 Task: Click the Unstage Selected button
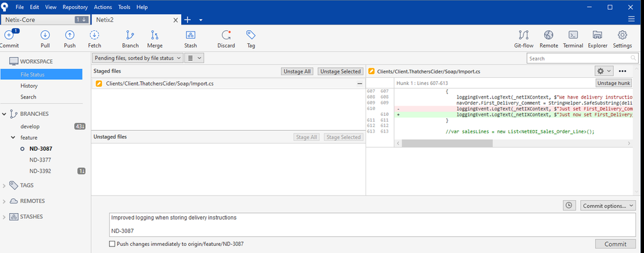pyautogui.click(x=340, y=71)
